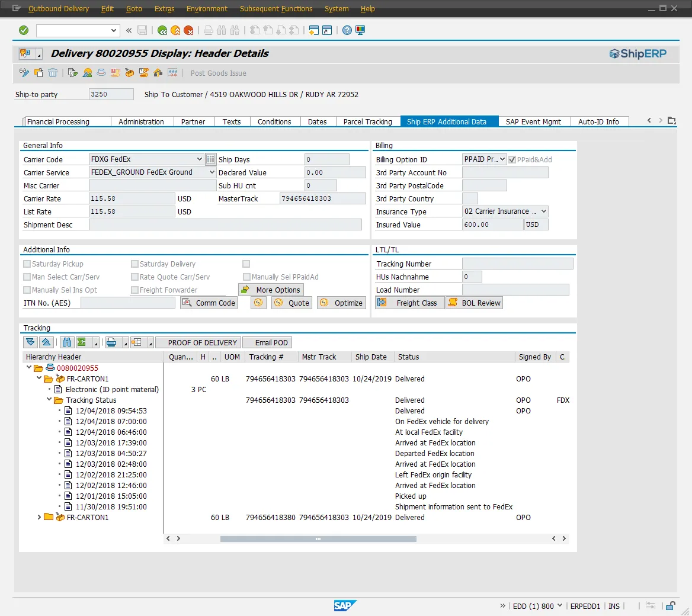Click the green Enter checkmark icon

pyautogui.click(x=24, y=30)
